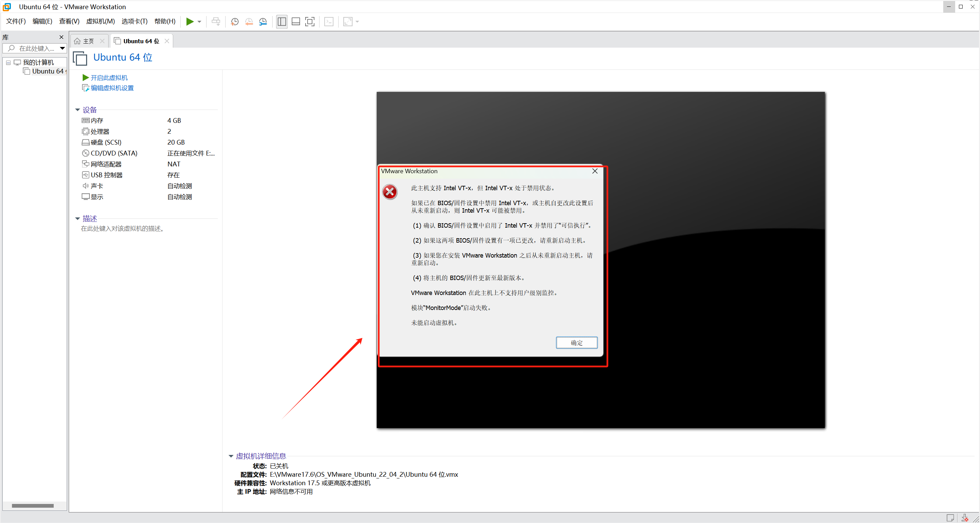The height and width of the screenshot is (523, 980).
Task: Click 编辑虚拟机设置 link
Action: click(x=112, y=88)
